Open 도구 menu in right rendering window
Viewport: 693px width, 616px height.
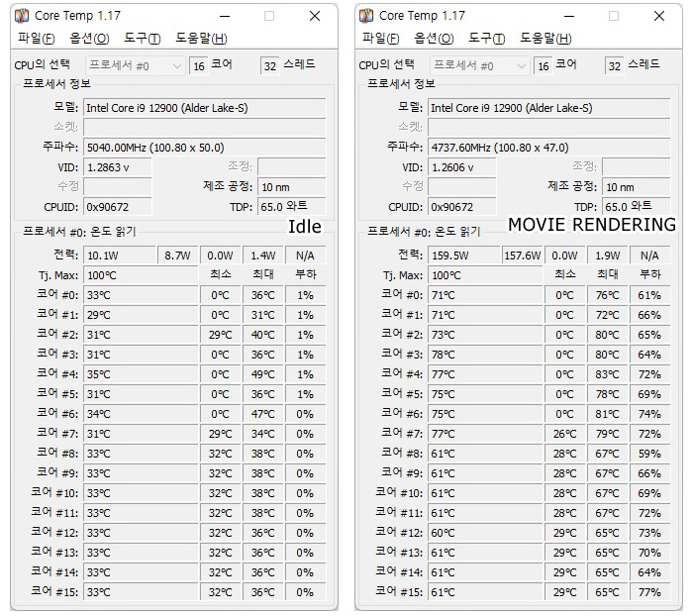coord(486,39)
